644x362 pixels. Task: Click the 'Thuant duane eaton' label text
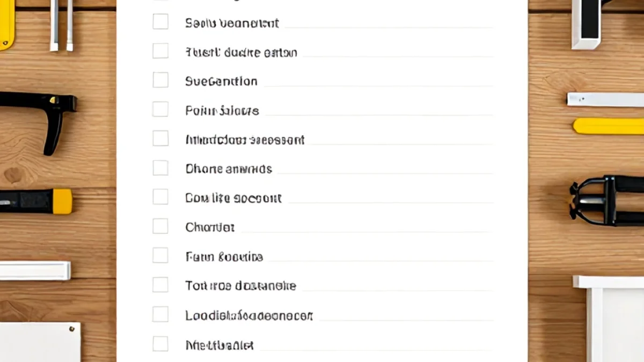(241, 53)
